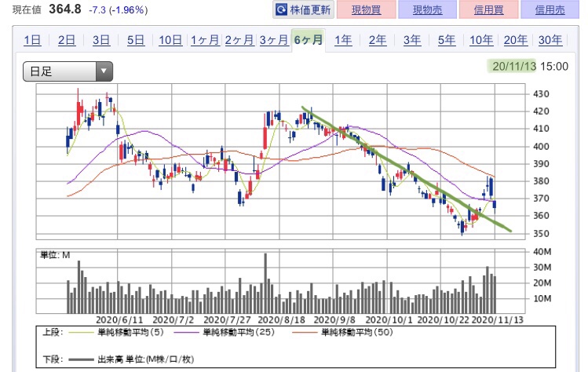Select the 日足 chart interval combo box
Viewport: 588px width, 372px height.
[x=68, y=71]
